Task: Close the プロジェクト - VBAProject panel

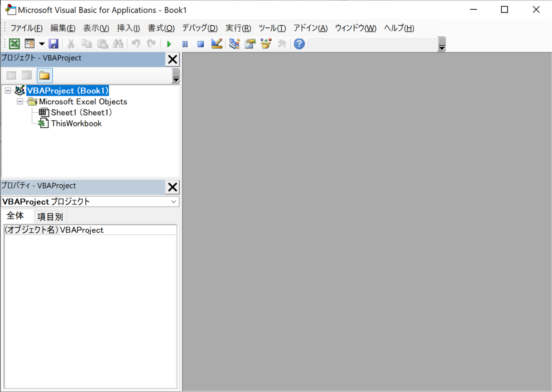Action: pyautogui.click(x=172, y=59)
